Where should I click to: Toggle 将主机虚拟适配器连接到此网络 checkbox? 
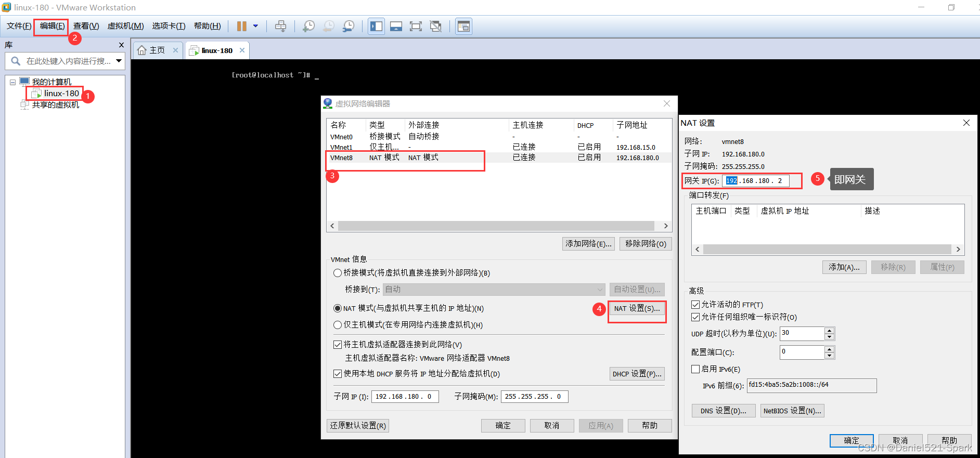337,345
